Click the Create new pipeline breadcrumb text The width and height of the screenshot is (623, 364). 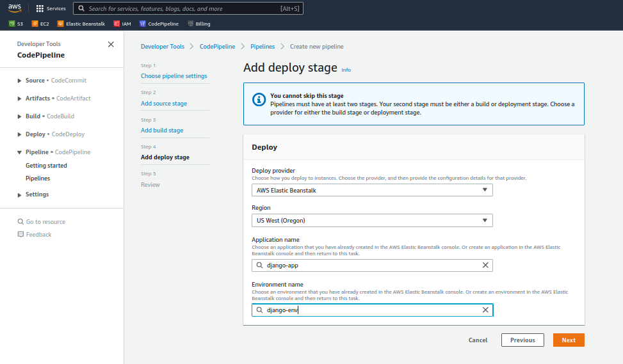[x=317, y=47]
